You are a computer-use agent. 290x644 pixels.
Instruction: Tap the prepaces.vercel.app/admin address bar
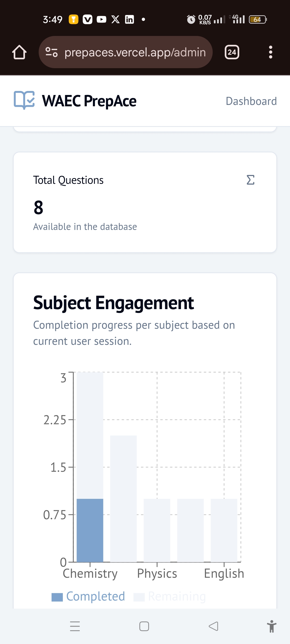tap(135, 52)
